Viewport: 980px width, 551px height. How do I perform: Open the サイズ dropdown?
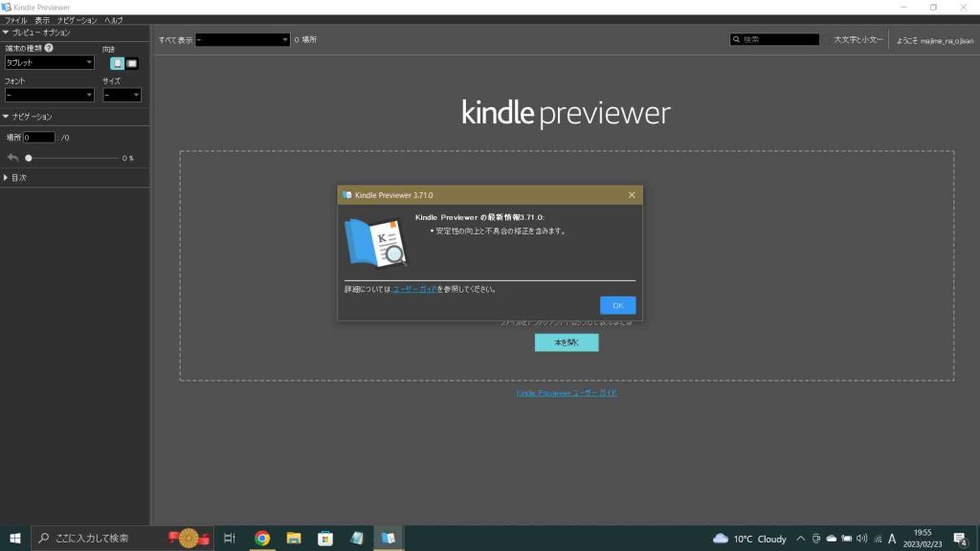[122, 95]
